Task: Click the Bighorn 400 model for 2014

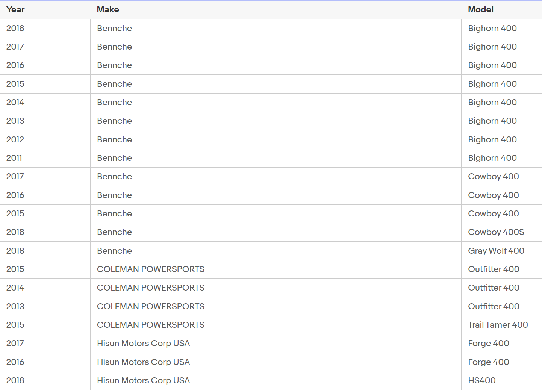Action: click(492, 102)
